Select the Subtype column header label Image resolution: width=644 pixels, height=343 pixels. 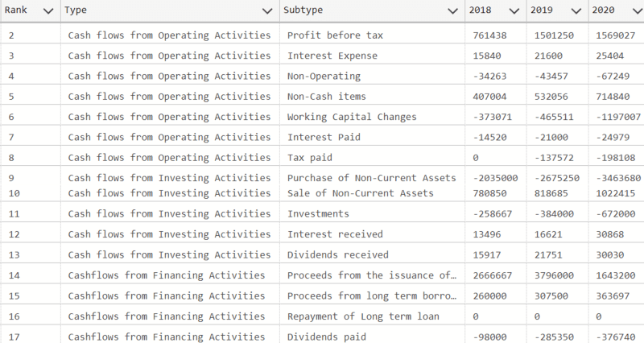click(303, 10)
